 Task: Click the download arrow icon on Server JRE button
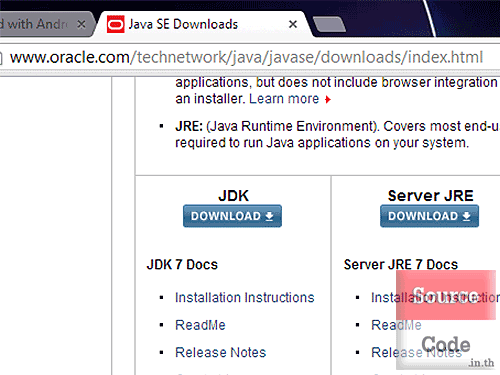[x=466, y=216]
